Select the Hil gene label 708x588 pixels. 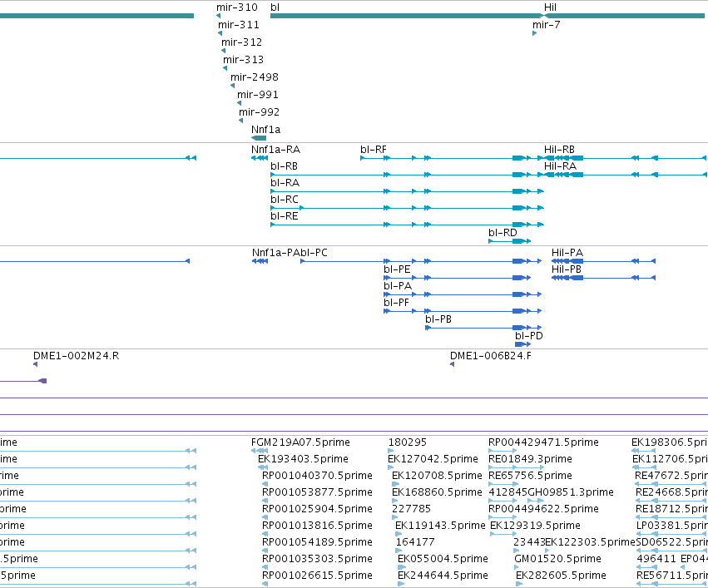(550, 7)
